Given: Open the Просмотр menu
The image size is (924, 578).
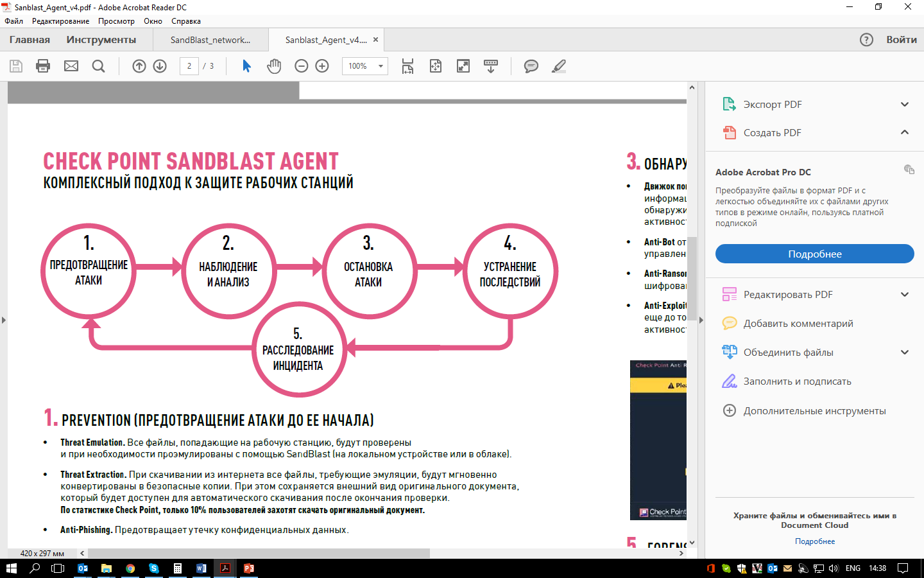Looking at the screenshot, I should [x=116, y=21].
